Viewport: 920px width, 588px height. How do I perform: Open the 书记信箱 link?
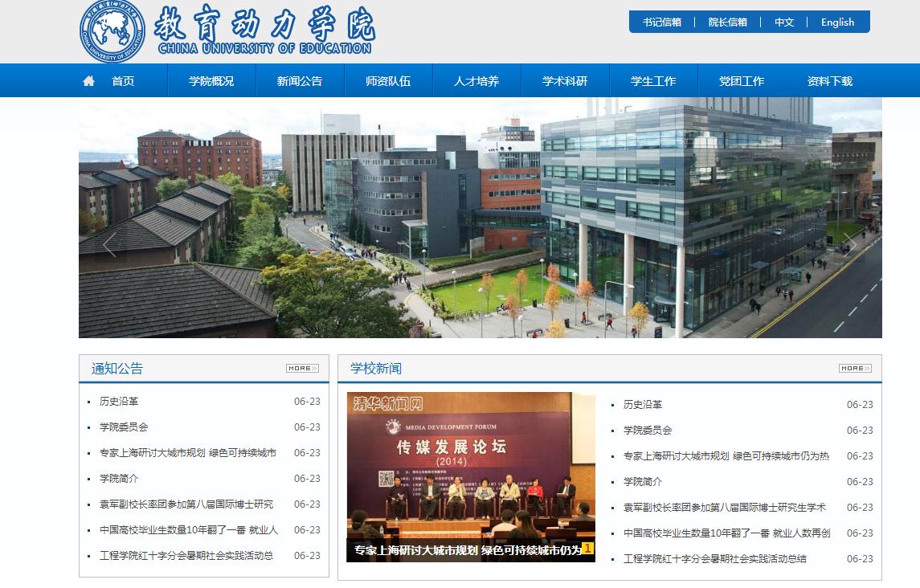pos(662,22)
